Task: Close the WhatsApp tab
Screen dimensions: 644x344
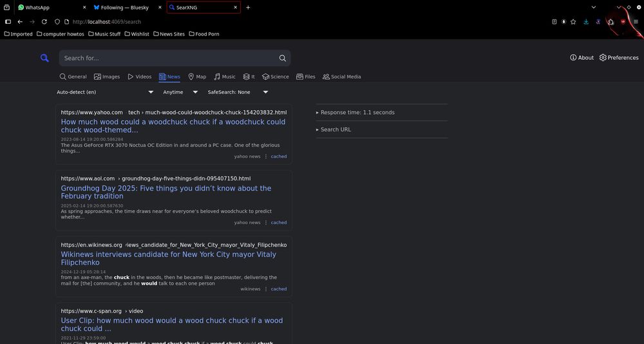Action: 84,7
